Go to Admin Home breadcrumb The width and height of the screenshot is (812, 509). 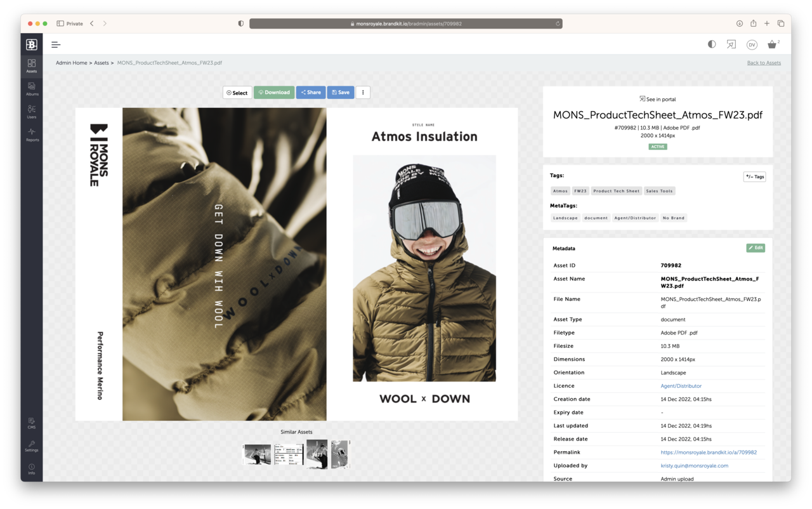tap(71, 63)
